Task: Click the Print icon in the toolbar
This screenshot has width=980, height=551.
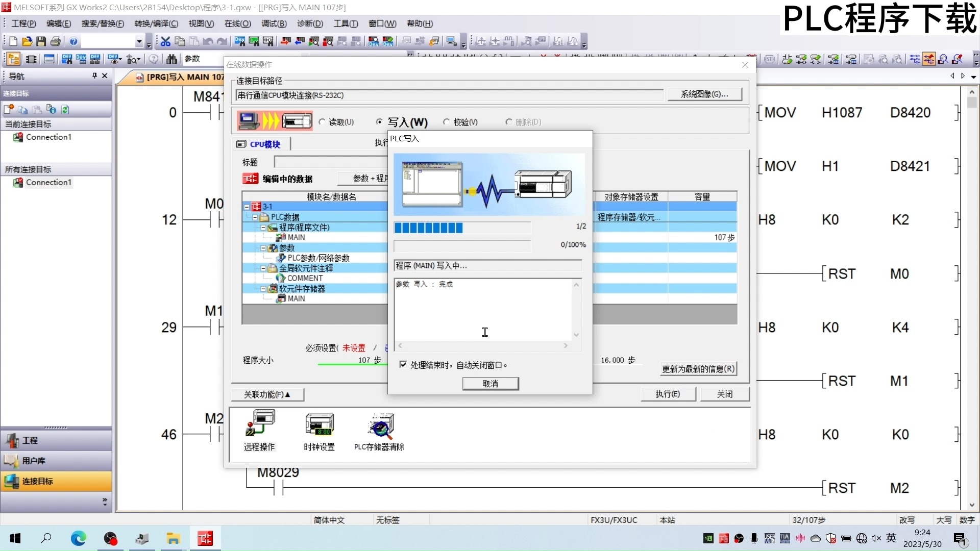Action: pos(55,41)
